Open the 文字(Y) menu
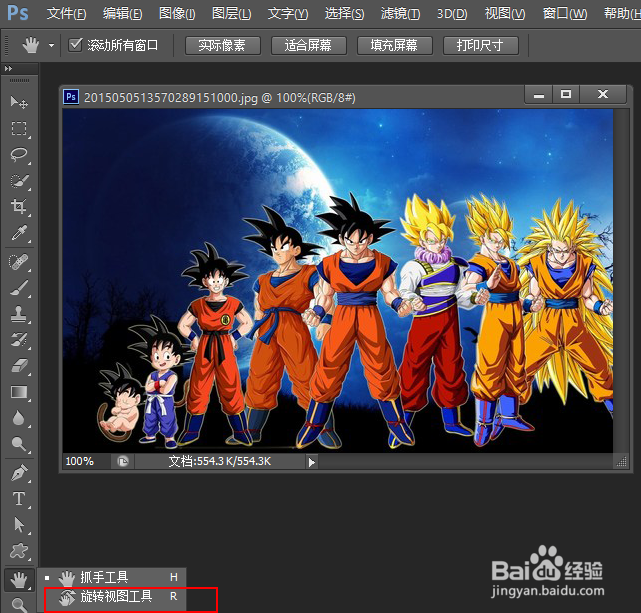This screenshot has width=641, height=613. (x=288, y=14)
